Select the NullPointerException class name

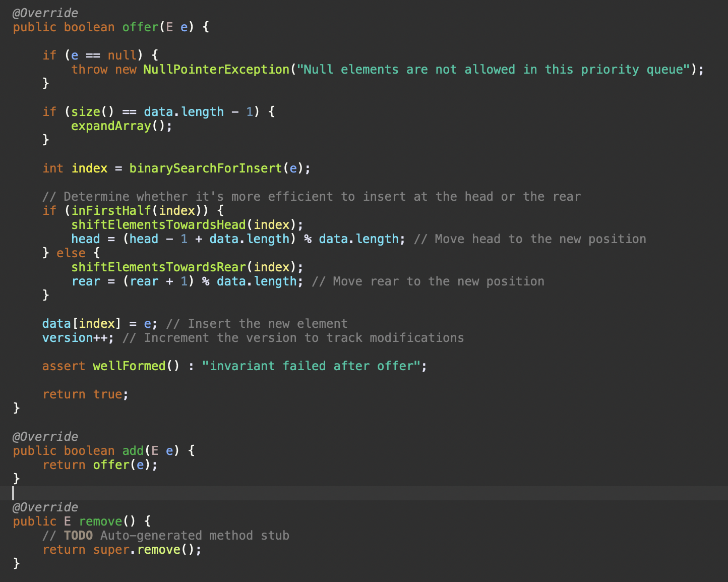pos(216,69)
